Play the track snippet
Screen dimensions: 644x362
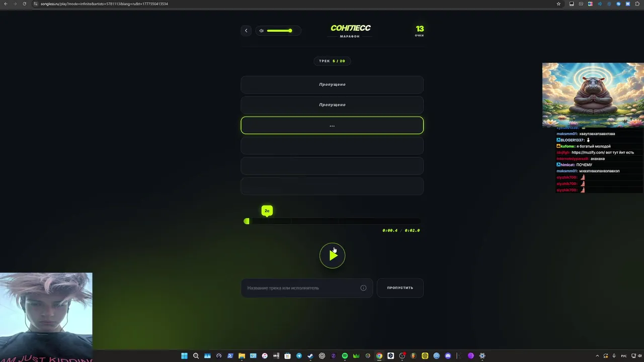pos(332,255)
